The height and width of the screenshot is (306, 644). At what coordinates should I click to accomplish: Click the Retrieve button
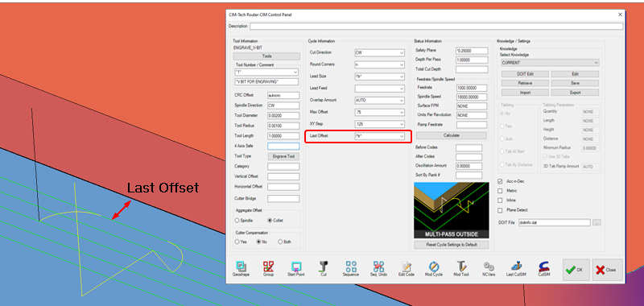tap(525, 83)
